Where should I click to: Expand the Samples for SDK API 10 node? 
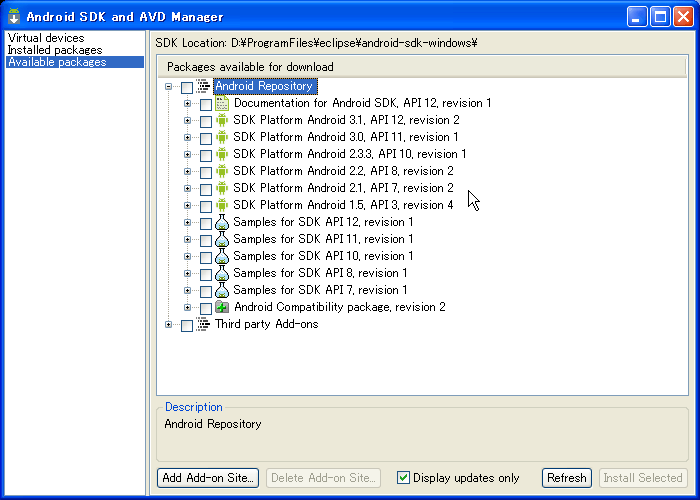click(188, 256)
